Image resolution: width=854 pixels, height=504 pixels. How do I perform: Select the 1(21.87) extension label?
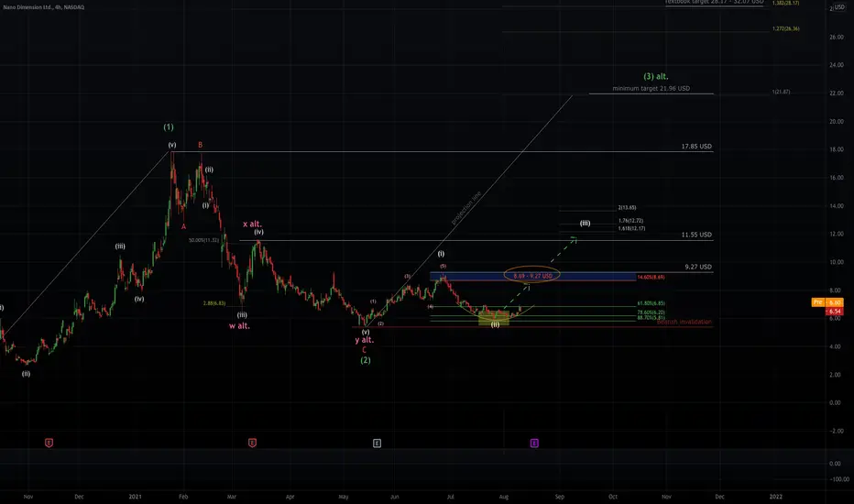(781, 92)
